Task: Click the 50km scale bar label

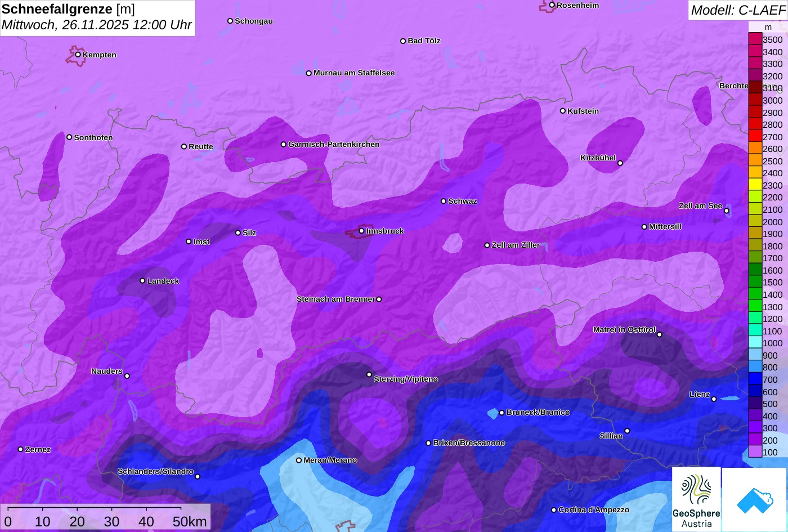Action: tap(190, 522)
